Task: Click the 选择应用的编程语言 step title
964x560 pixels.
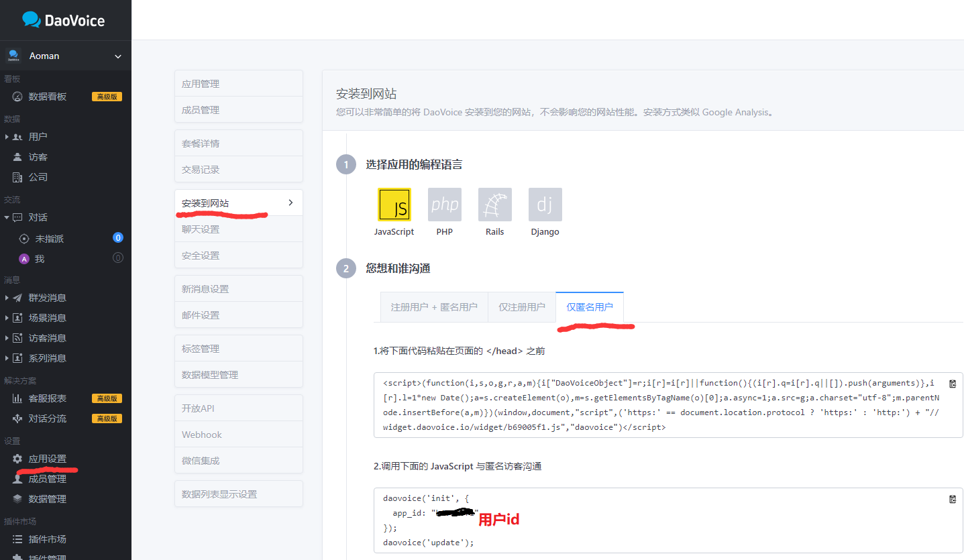Action: [414, 164]
